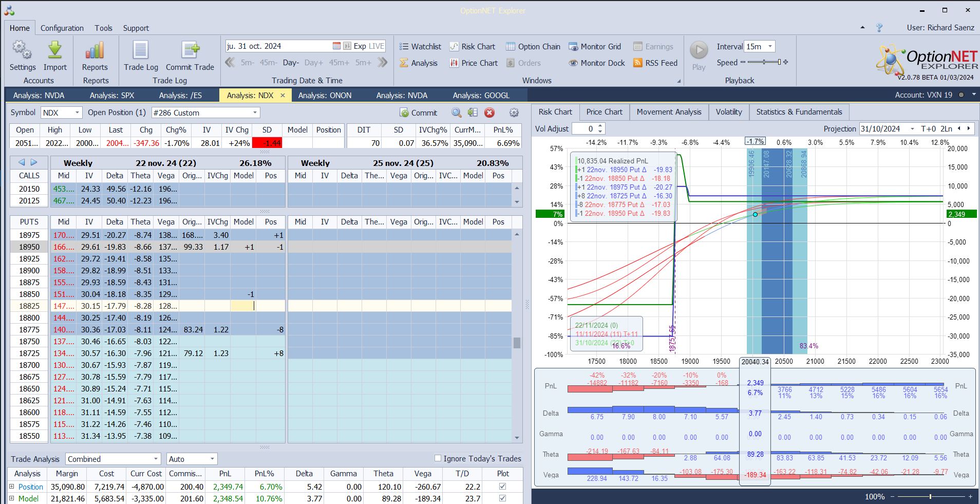
Task: Click the 5m+ time step button
Action: click(363, 63)
